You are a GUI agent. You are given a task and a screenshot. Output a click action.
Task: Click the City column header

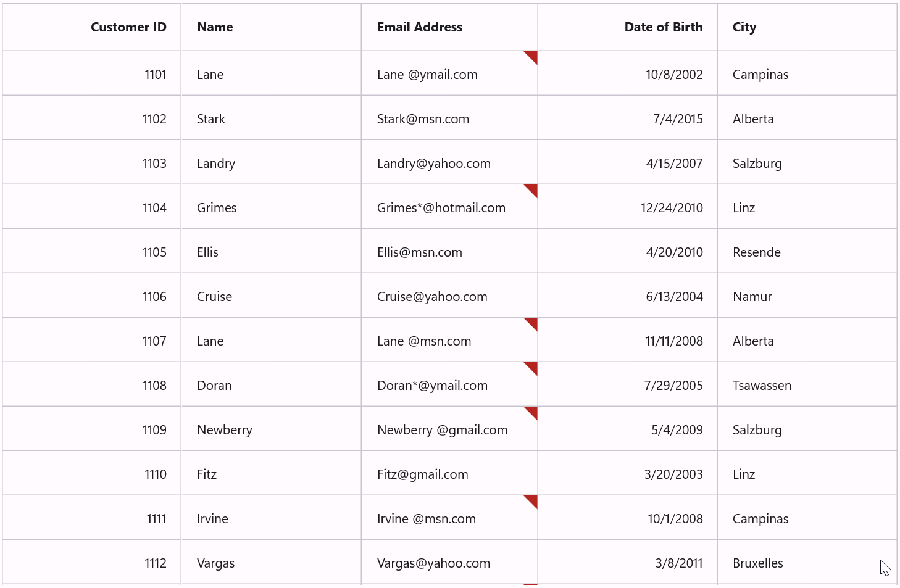(x=744, y=27)
